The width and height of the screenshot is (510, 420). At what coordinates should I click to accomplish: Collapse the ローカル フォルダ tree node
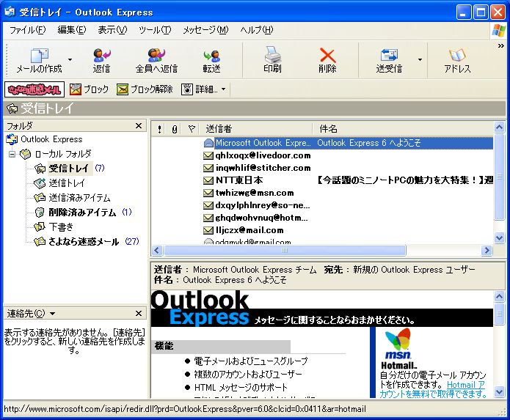click(12, 154)
